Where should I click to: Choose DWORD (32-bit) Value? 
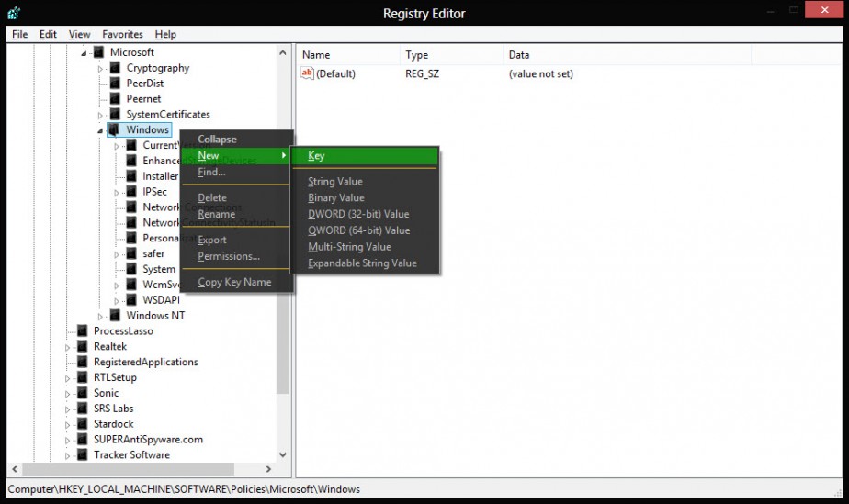coord(365,214)
